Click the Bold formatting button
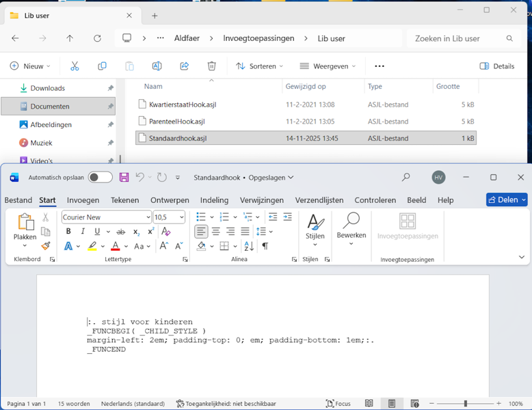This screenshot has width=532, height=410. pos(68,232)
